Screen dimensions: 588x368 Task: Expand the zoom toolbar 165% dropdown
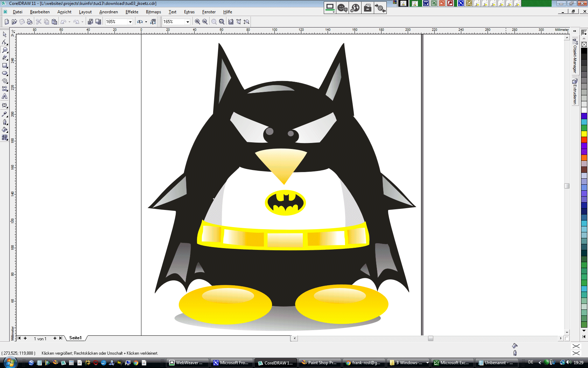(188, 22)
